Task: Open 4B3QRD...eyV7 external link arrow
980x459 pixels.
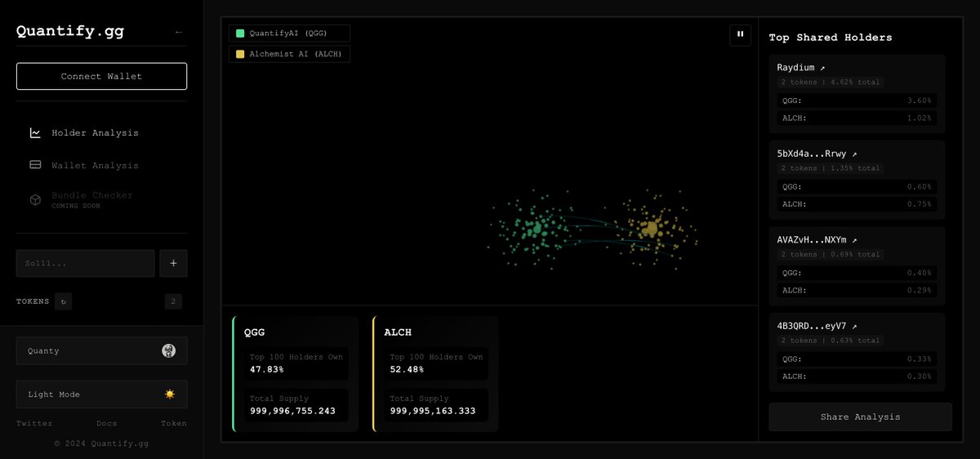Action: click(854, 326)
